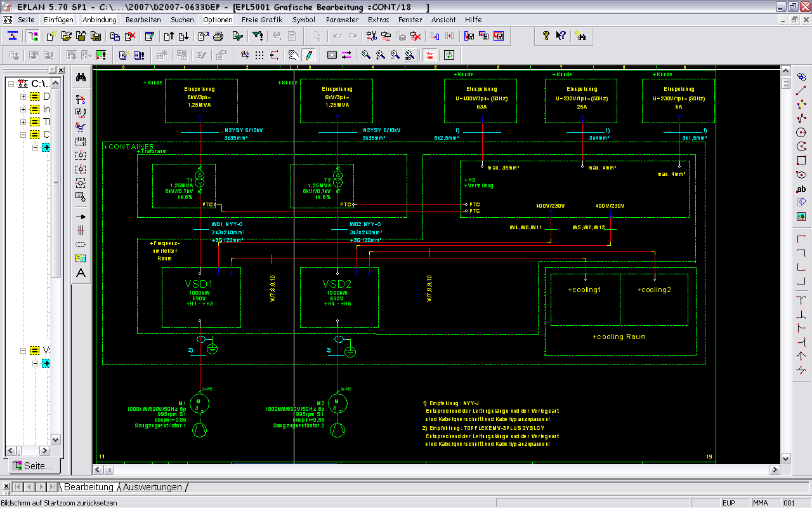
Task: Click the VSD1 frequency converter block
Action: [x=201, y=297]
